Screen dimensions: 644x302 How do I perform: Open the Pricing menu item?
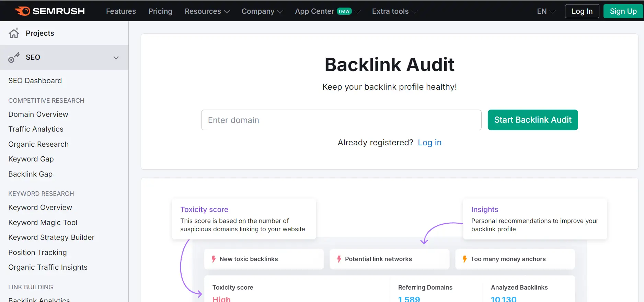pos(160,11)
